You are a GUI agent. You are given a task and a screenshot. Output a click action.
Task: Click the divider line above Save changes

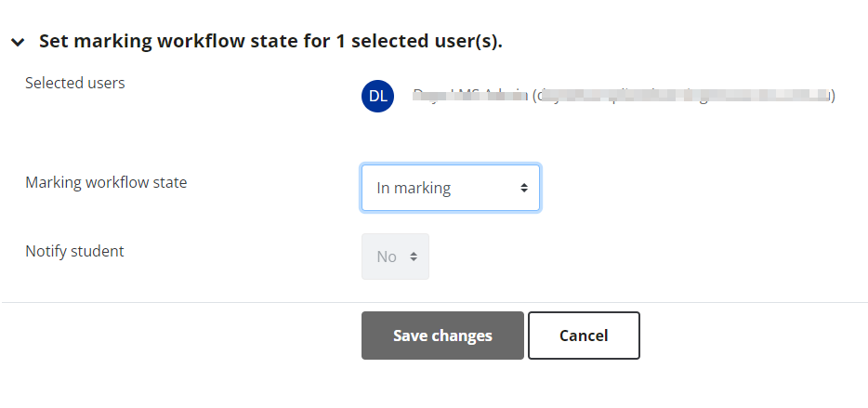pos(434,302)
